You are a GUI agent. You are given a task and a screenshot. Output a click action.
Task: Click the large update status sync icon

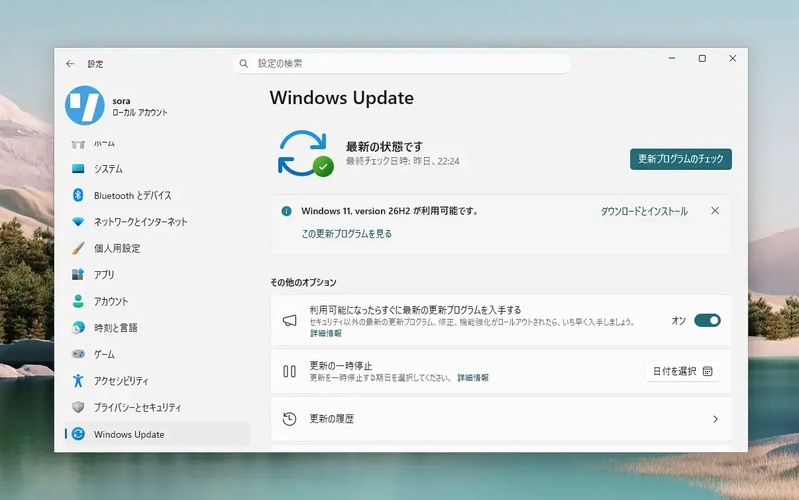pyautogui.click(x=305, y=153)
